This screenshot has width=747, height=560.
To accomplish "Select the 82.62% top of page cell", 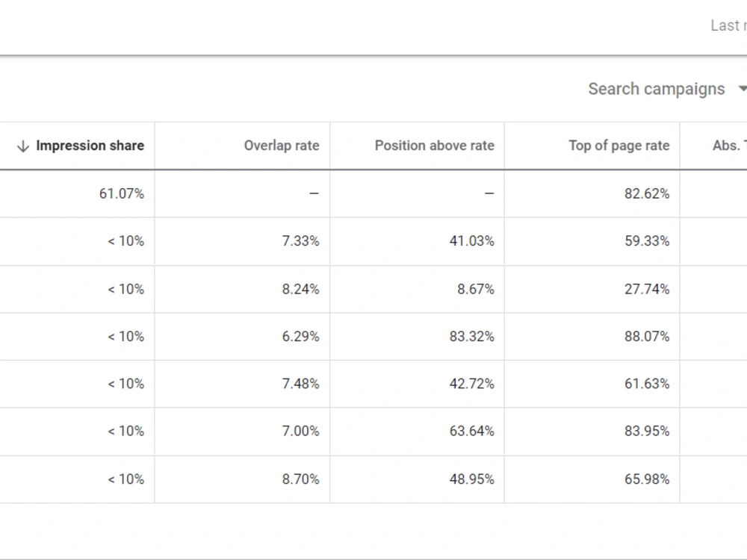I will pyautogui.click(x=647, y=194).
